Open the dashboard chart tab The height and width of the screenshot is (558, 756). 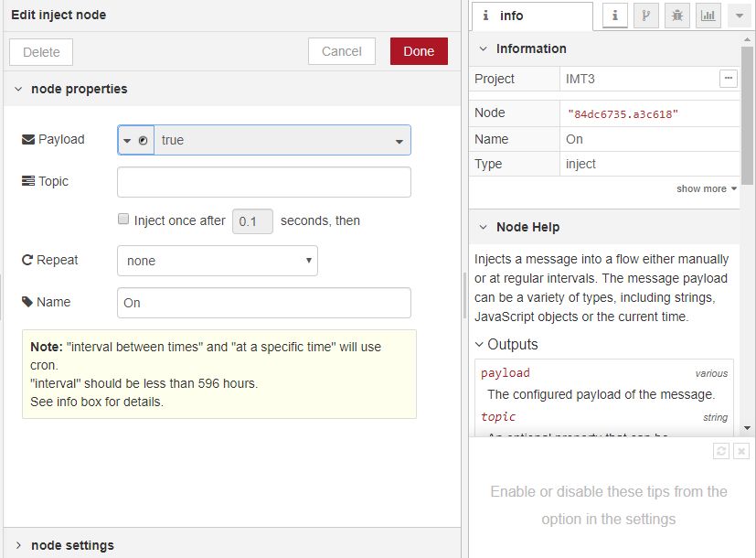click(x=708, y=16)
